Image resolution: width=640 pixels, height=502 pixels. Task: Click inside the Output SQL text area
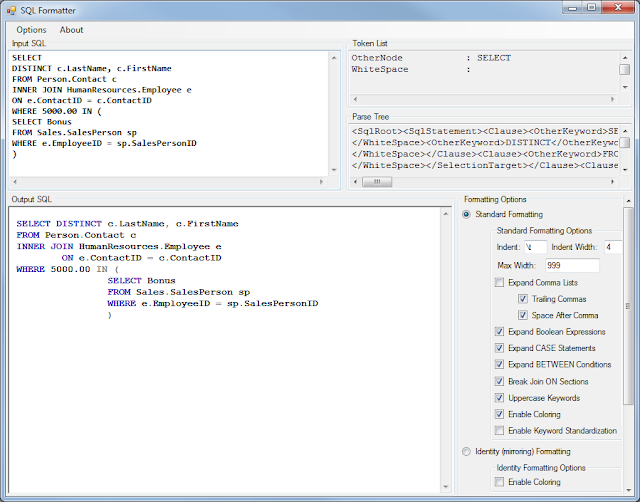tap(224, 349)
